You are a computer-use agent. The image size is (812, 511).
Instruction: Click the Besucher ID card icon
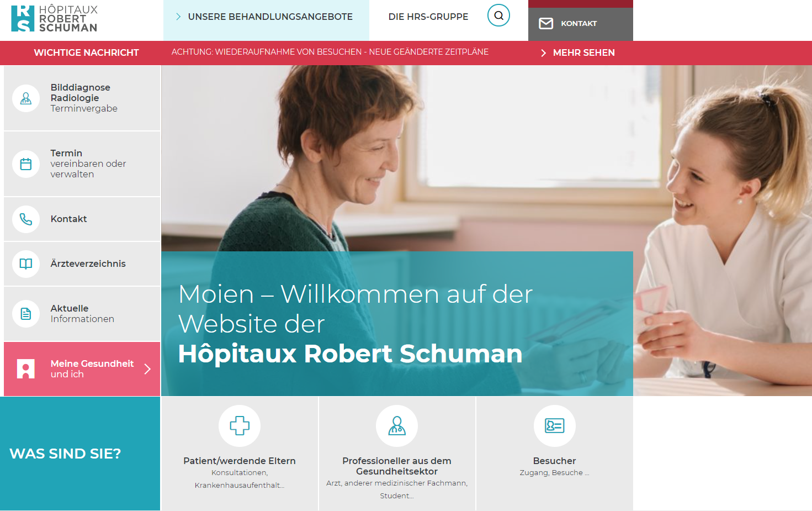pos(555,426)
